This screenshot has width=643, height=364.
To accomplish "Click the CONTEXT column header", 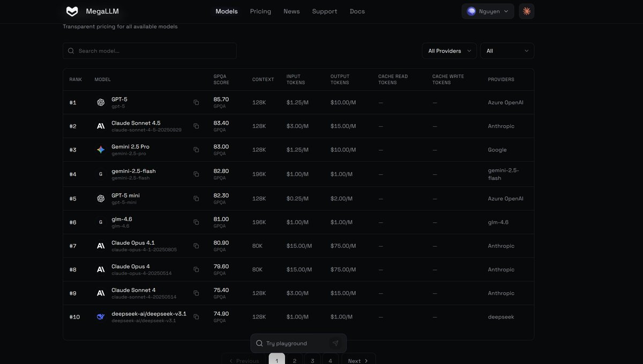I will 263,79.
